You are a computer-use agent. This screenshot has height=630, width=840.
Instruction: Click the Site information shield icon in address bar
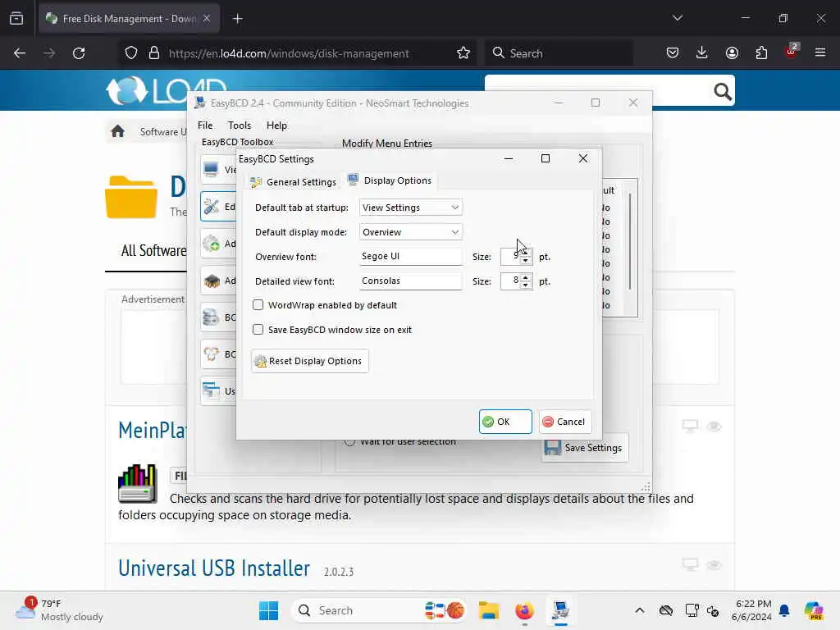[131, 53]
